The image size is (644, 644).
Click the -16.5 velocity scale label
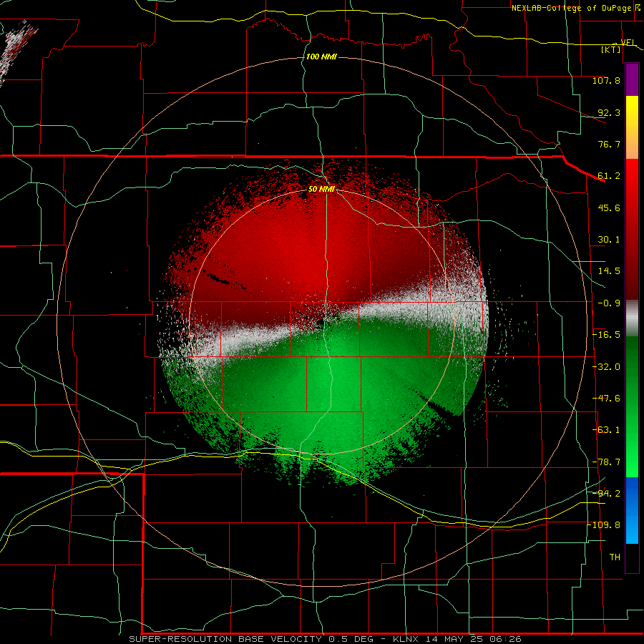(x=606, y=335)
